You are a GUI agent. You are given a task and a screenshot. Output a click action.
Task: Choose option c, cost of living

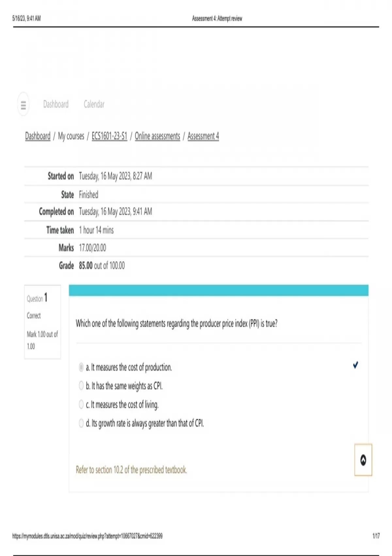pyautogui.click(x=81, y=405)
